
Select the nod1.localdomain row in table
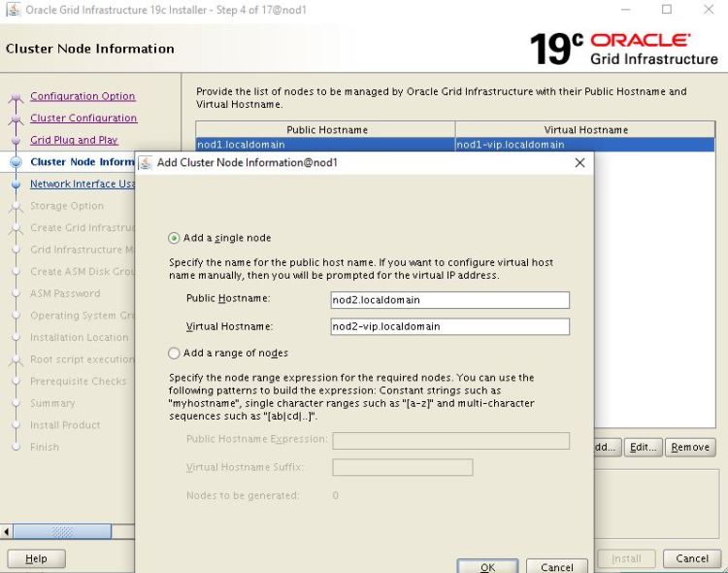tap(325, 145)
